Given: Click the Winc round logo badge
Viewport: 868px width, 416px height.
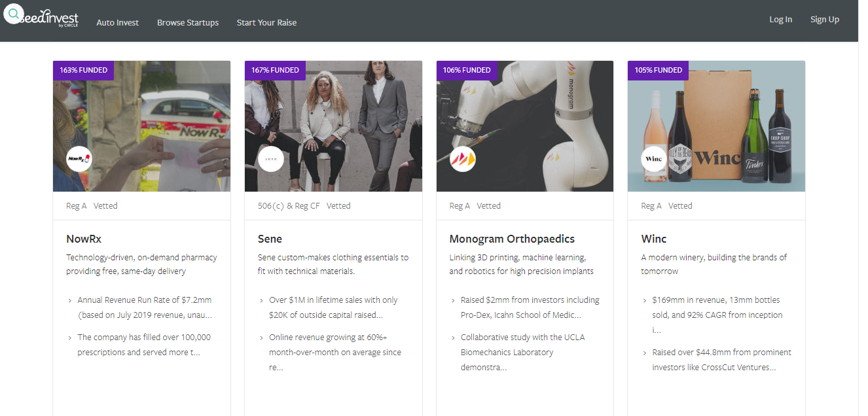Looking at the screenshot, I should pyautogui.click(x=654, y=159).
